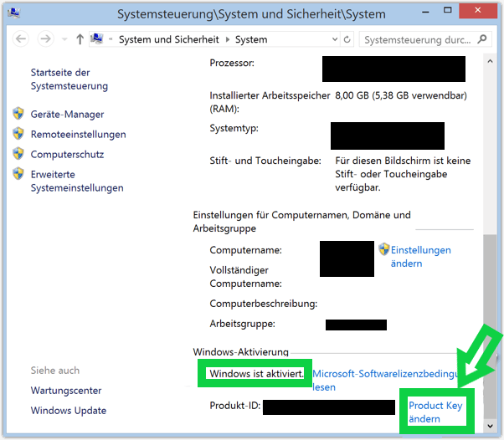The width and height of the screenshot is (504, 440).
Task: Click the shield icon beside Remoteeinstellungen
Action: [18, 133]
